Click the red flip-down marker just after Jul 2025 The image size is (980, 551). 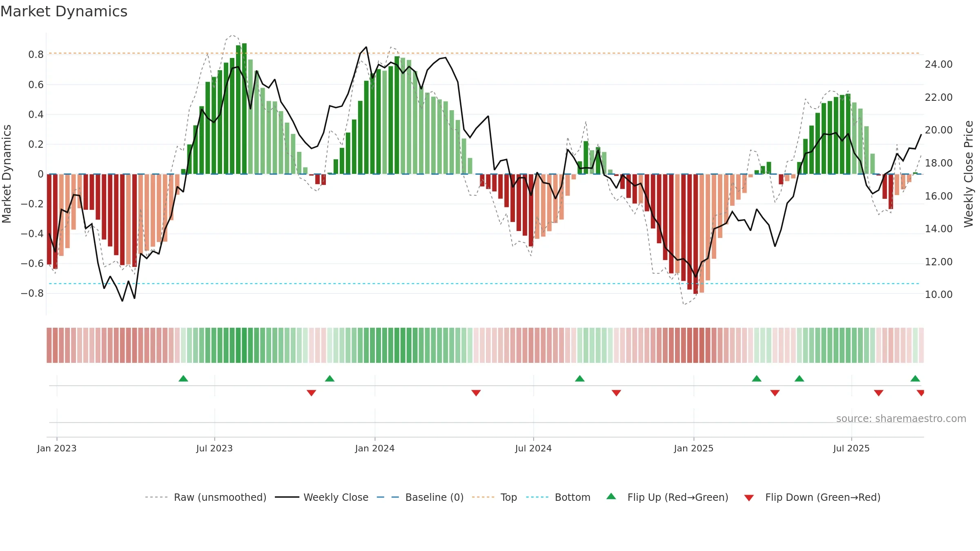pyautogui.click(x=879, y=393)
